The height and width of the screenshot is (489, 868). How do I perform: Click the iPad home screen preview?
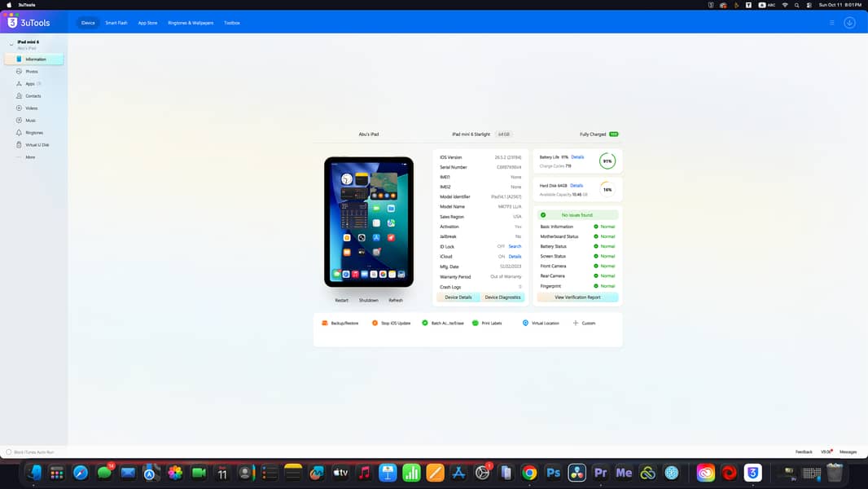pos(369,222)
